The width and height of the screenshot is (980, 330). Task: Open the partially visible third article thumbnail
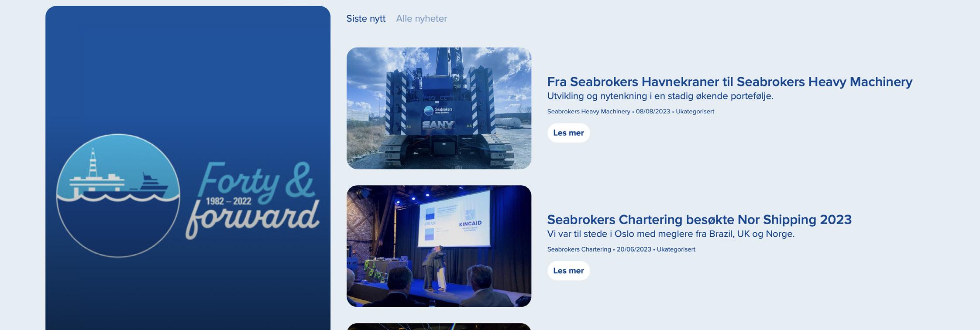click(439, 327)
